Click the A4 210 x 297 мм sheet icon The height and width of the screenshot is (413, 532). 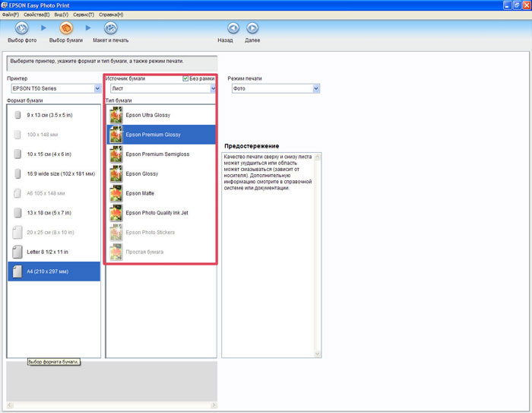[x=17, y=272]
